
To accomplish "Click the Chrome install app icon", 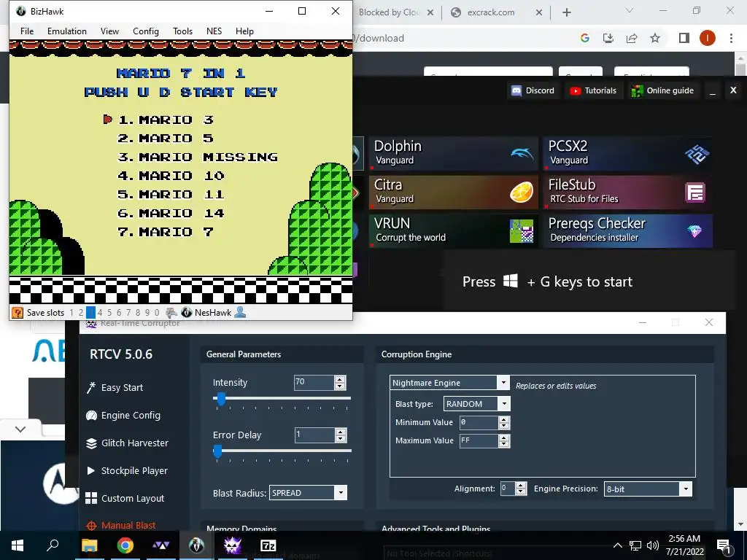I will click(608, 38).
